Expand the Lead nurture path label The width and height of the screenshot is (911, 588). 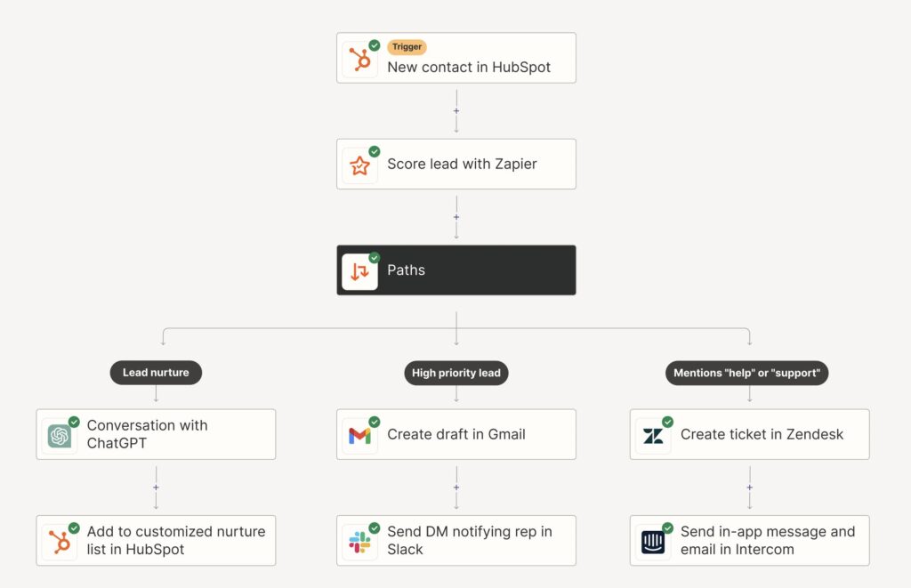(x=156, y=373)
